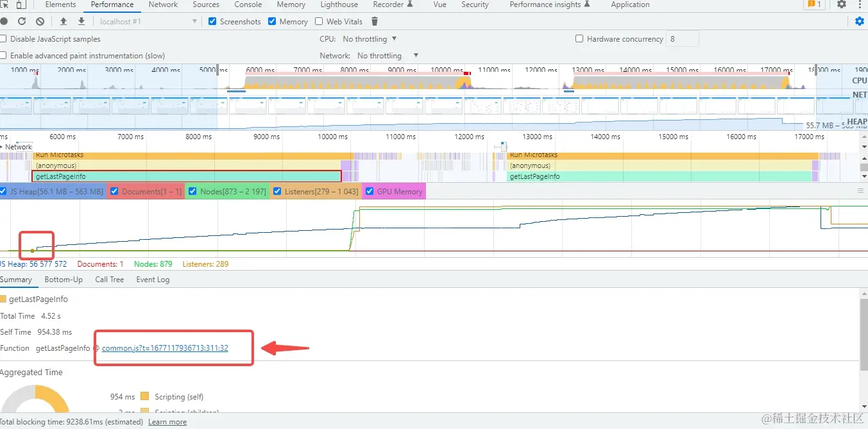Switch to the Bottom-Up tab
Screen dimensions: 868x429
64,280
